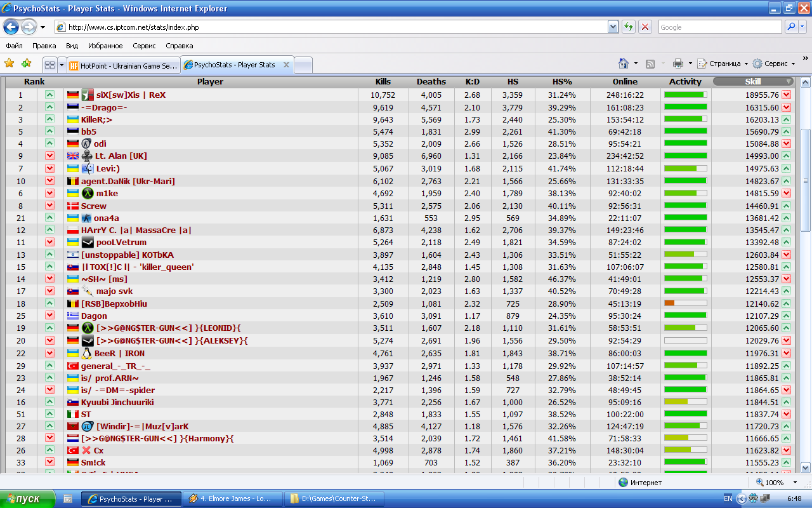
Task: Open the tab list dropdown arrow
Action: [x=62, y=65]
